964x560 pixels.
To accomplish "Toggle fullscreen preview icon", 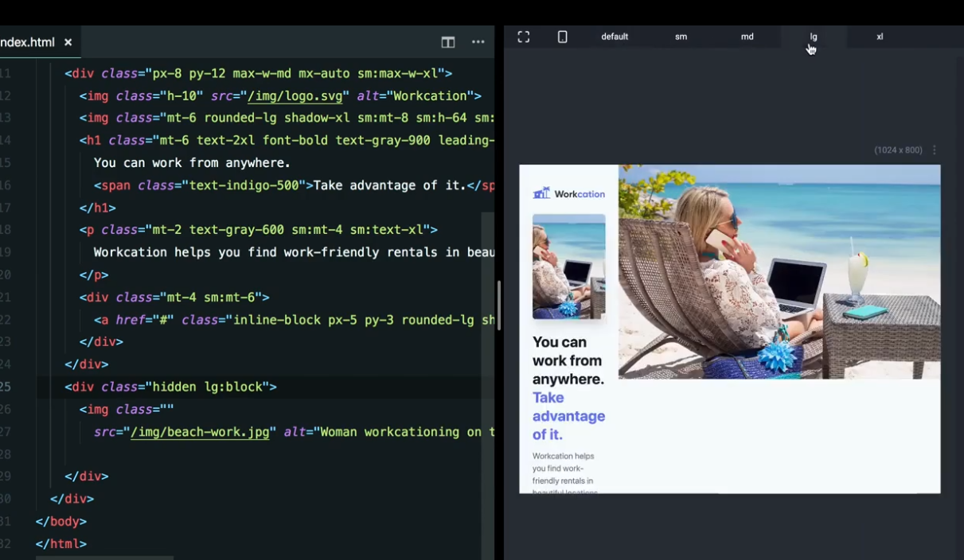I will coord(524,37).
